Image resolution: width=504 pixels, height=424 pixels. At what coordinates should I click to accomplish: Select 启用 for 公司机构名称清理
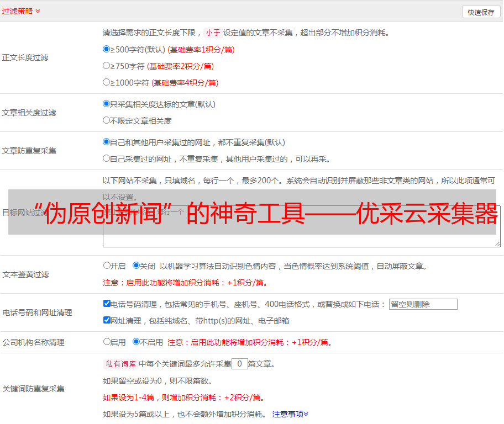[x=107, y=342]
